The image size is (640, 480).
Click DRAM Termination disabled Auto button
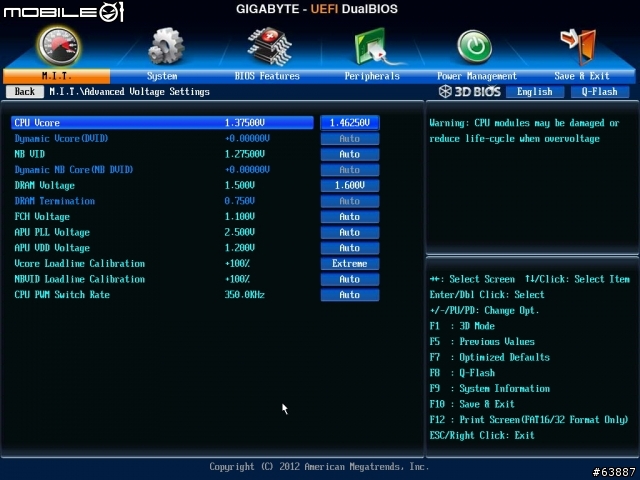(350, 201)
